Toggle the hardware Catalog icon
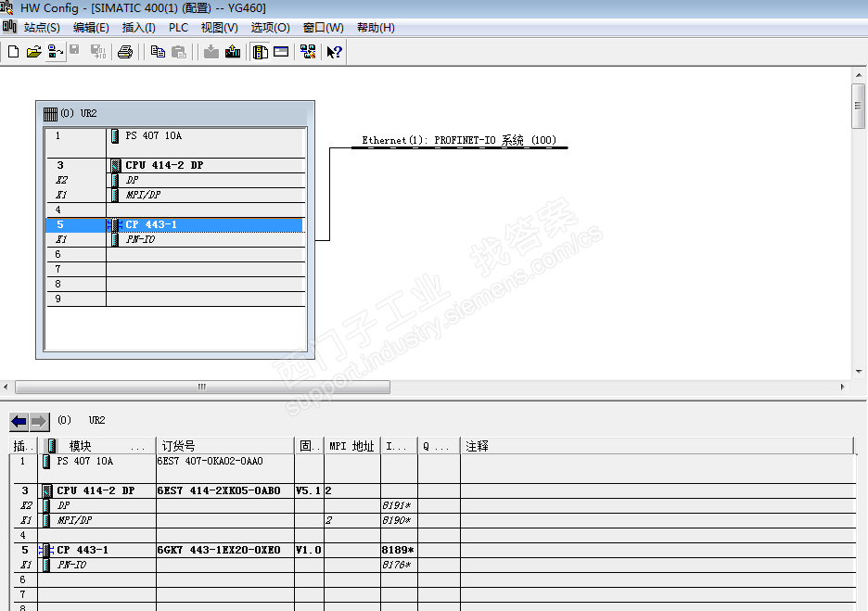The height and width of the screenshot is (611, 868). [261, 52]
